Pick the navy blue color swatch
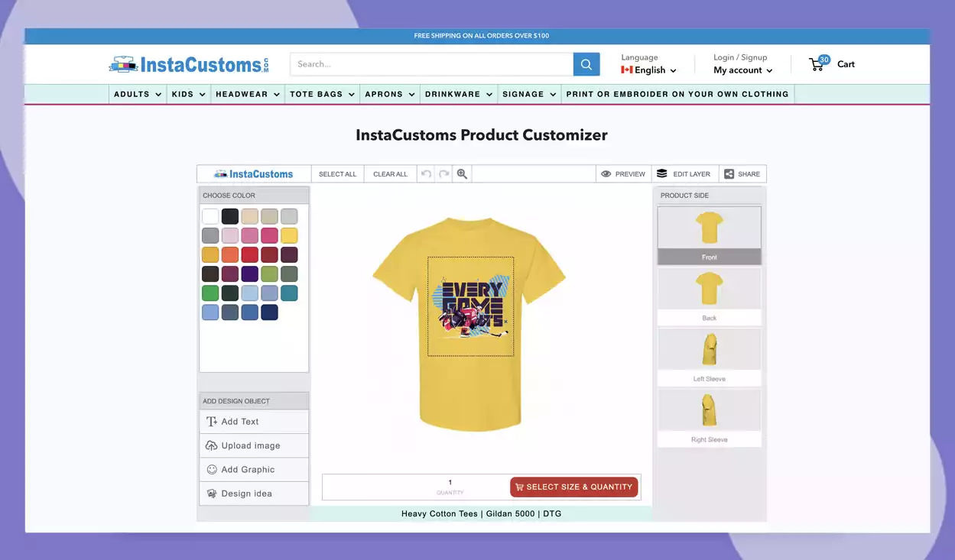This screenshot has height=560, width=955. 269,312
